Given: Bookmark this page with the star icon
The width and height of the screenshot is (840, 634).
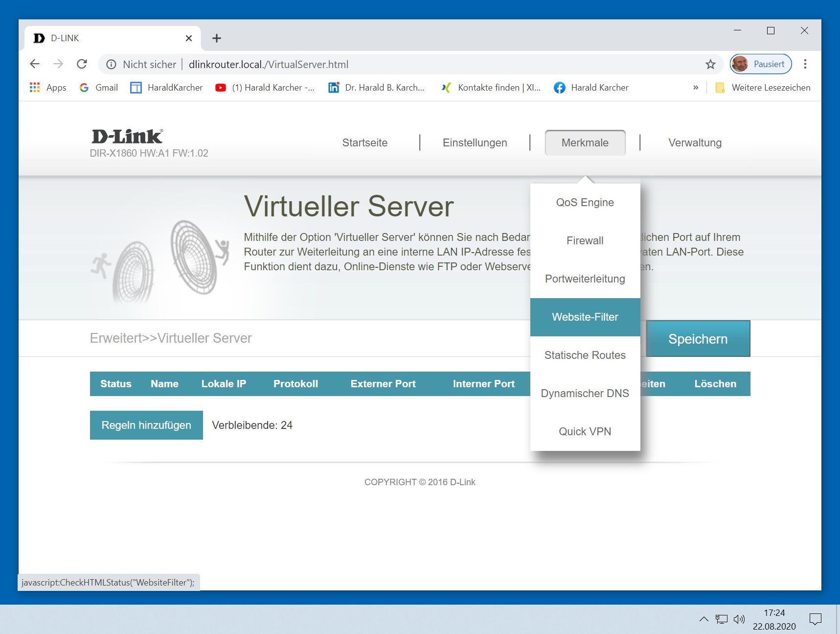Looking at the screenshot, I should point(710,64).
